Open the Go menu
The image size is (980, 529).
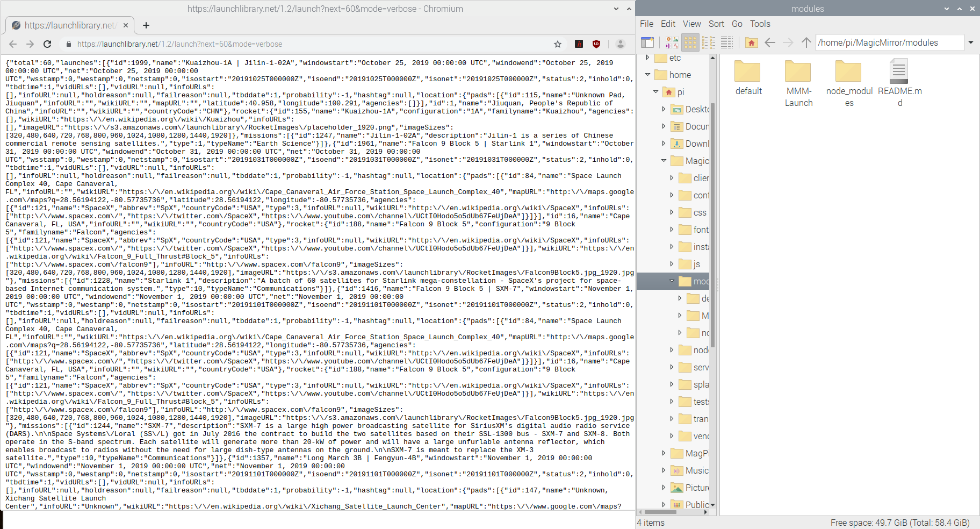coord(737,24)
